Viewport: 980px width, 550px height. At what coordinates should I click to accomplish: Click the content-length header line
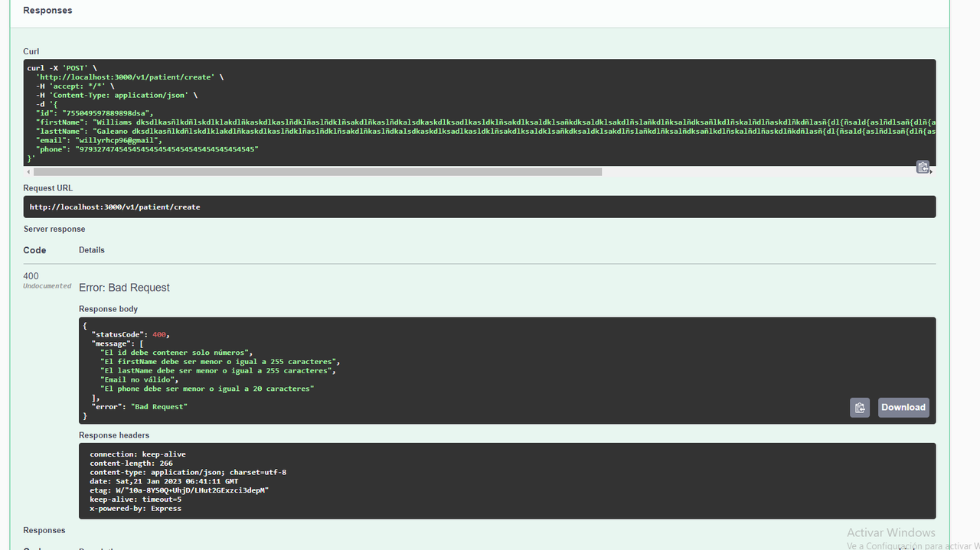[131, 464]
